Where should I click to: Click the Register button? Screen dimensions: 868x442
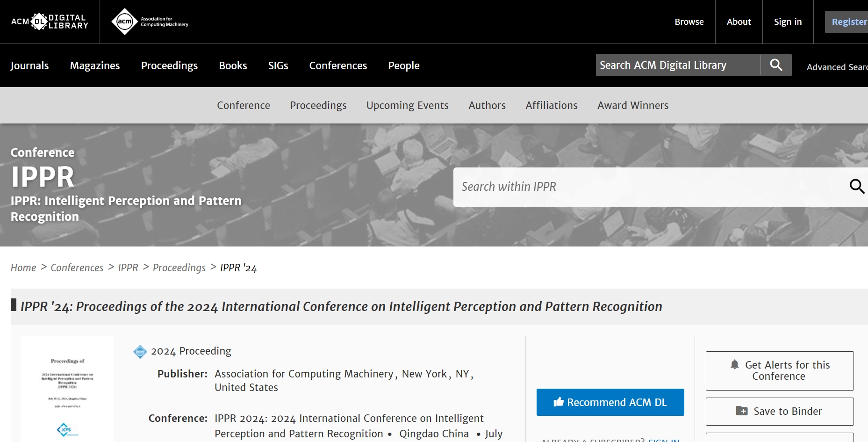[846, 22]
